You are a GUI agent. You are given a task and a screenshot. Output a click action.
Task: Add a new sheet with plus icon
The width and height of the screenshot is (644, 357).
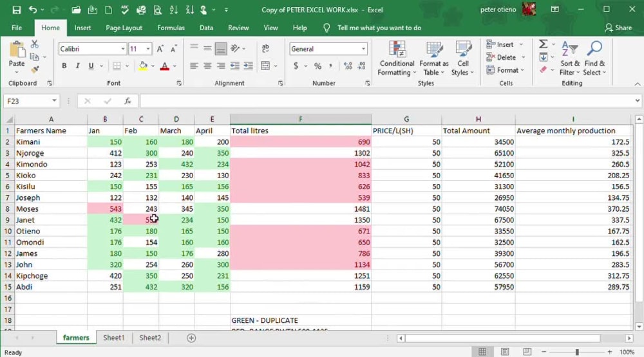click(191, 338)
